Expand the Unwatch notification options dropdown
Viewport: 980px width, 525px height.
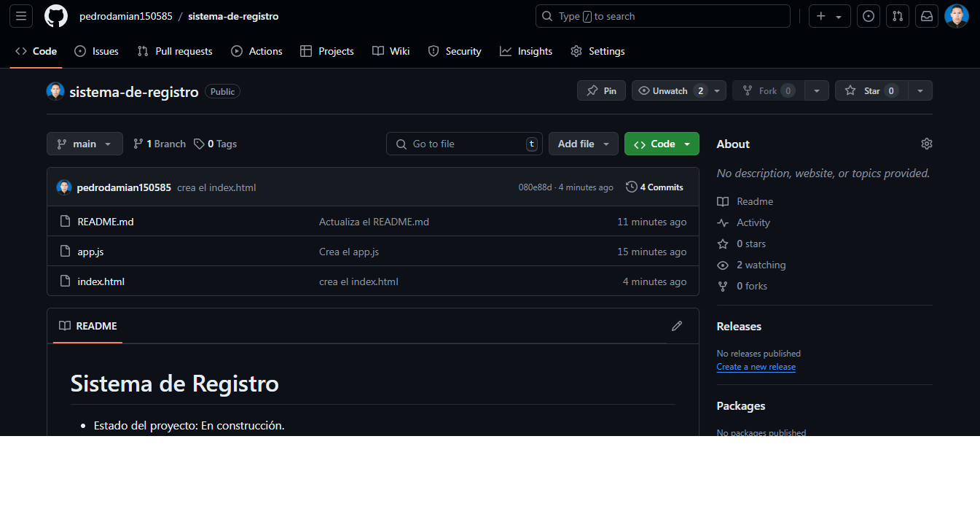click(x=718, y=90)
